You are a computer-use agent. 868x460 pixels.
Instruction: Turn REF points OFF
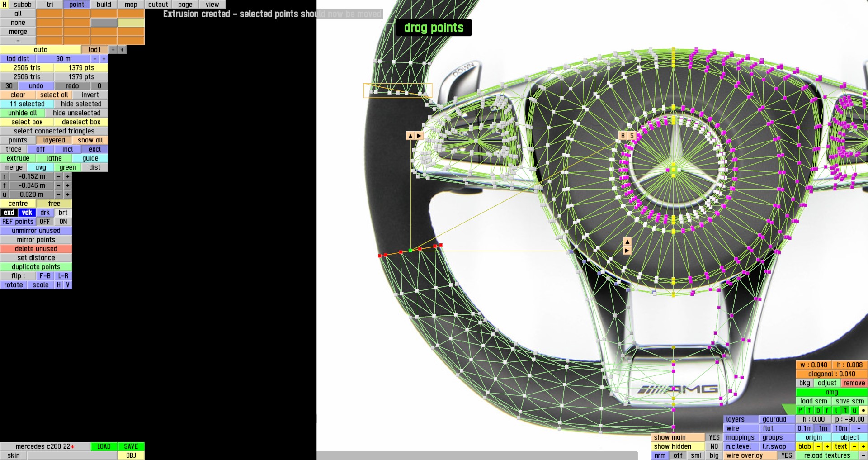click(x=45, y=222)
